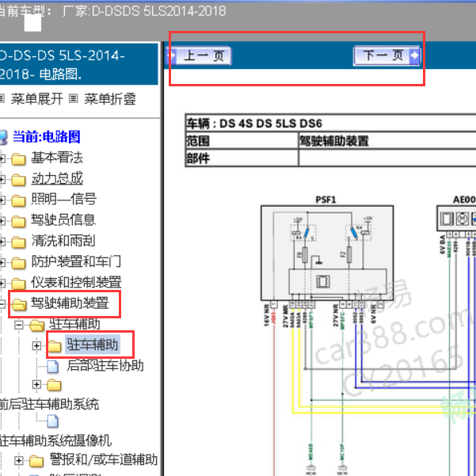This screenshot has height=476, width=476.
Task: Expand the 警报和/或车道辅助 folder
Action: pos(19,460)
